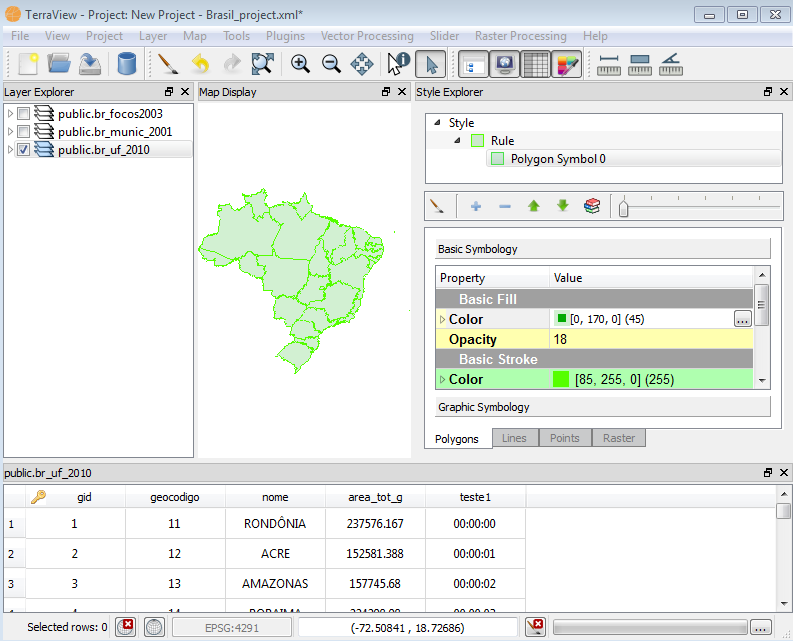Open the Graphic Symbology section
The image size is (793, 641).
[x=603, y=407]
